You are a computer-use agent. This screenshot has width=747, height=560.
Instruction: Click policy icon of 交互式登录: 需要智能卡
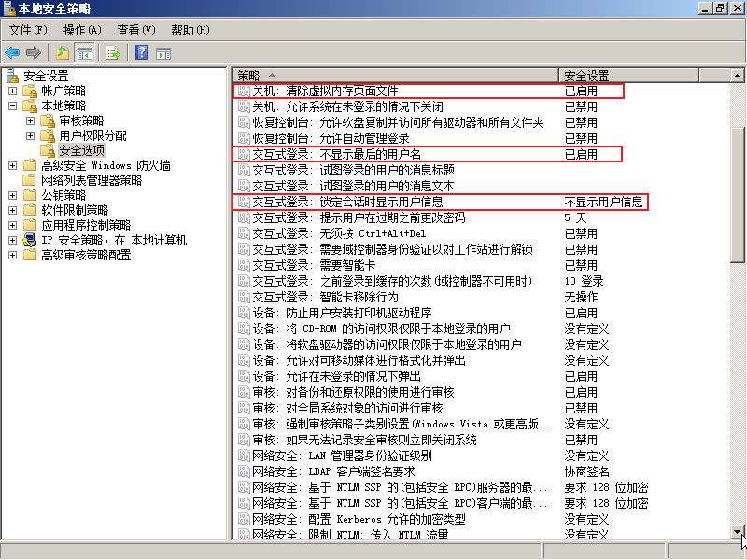click(x=244, y=265)
